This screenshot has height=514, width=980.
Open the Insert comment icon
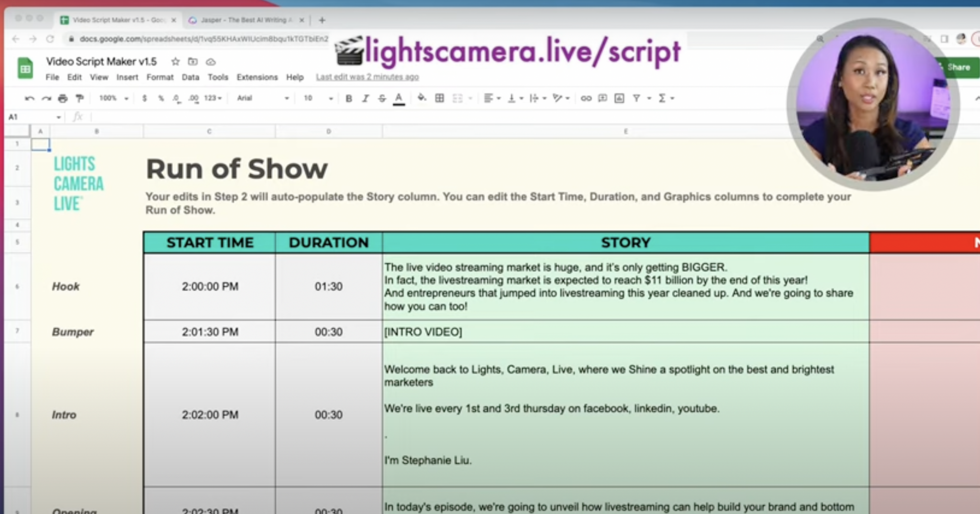tap(602, 98)
